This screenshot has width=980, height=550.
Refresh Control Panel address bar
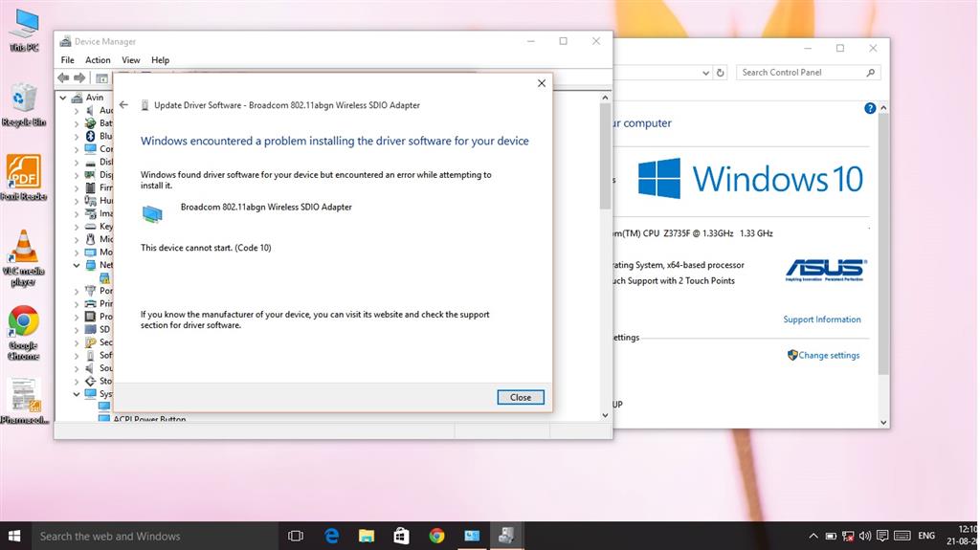coord(720,73)
